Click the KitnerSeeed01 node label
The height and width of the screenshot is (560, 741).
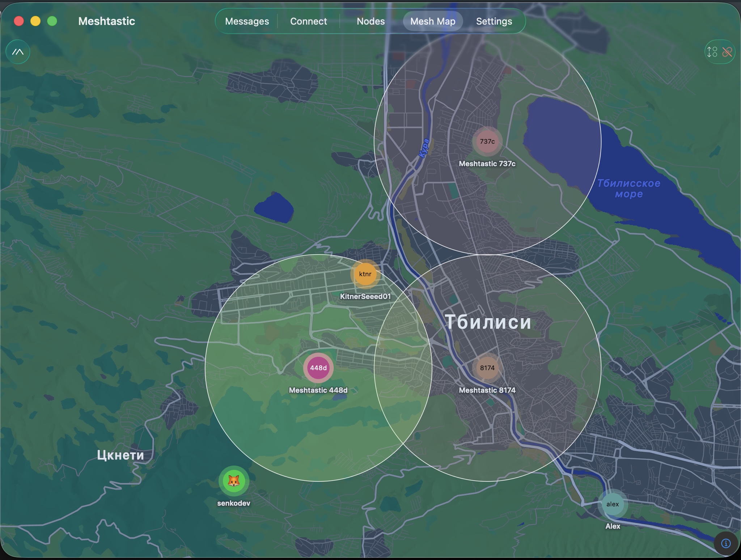pyautogui.click(x=365, y=297)
